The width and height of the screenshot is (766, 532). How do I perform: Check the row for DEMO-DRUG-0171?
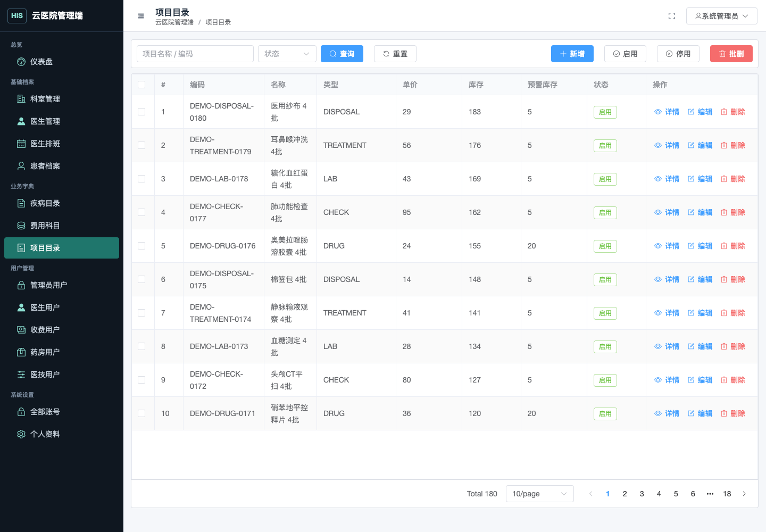(141, 413)
